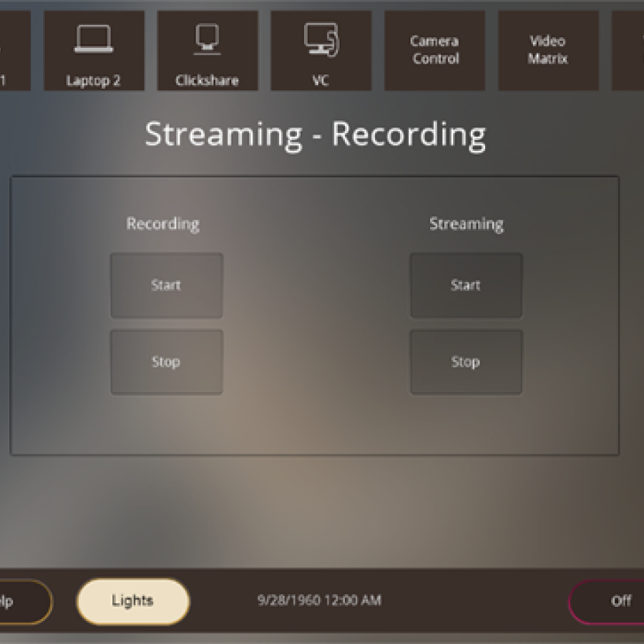644x644 pixels.
Task: Start the streaming
Action: [x=466, y=286]
